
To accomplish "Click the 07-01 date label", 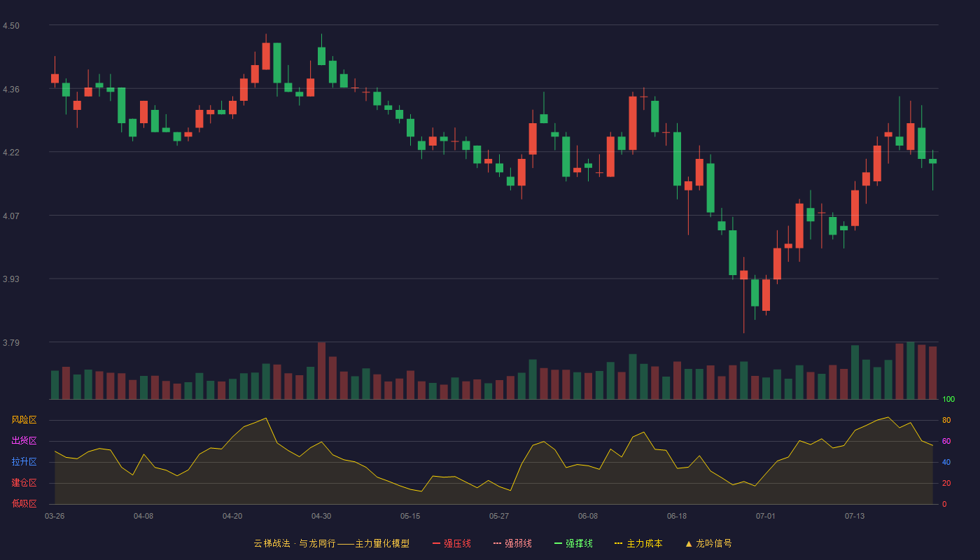I will tap(766, 516).
